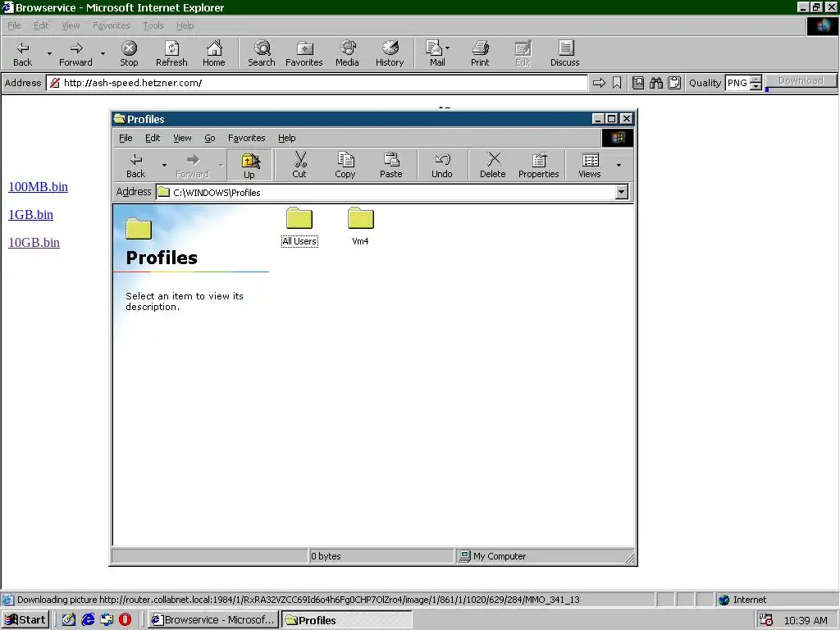
Task: Click the scheduler icon in system tray
Action: pyautogui.click(x=767, y=620)
